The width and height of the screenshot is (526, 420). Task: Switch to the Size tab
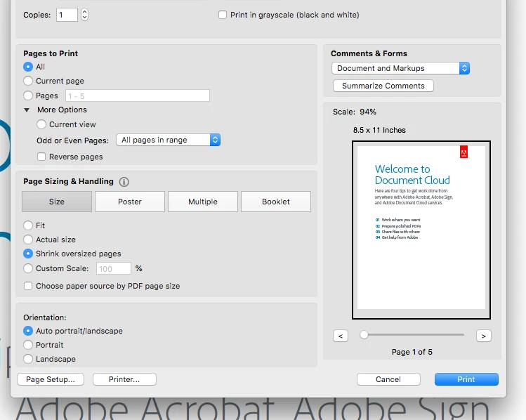pos(57,202)
